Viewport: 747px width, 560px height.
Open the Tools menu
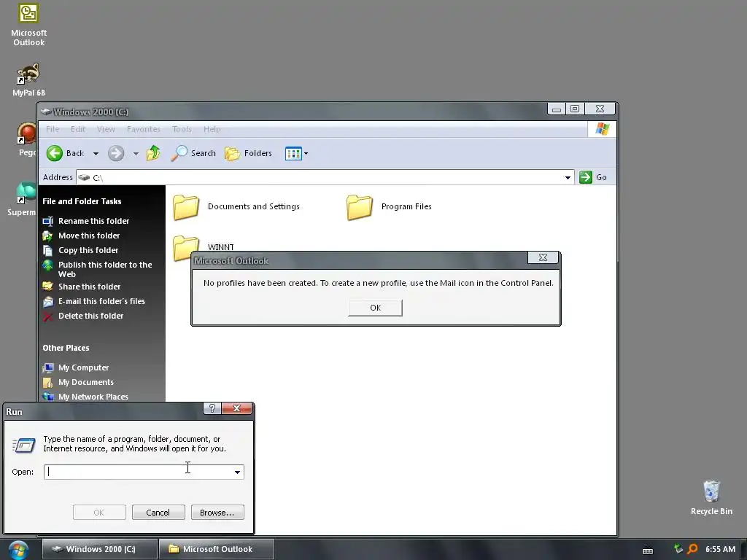click(x=182, y=129)
